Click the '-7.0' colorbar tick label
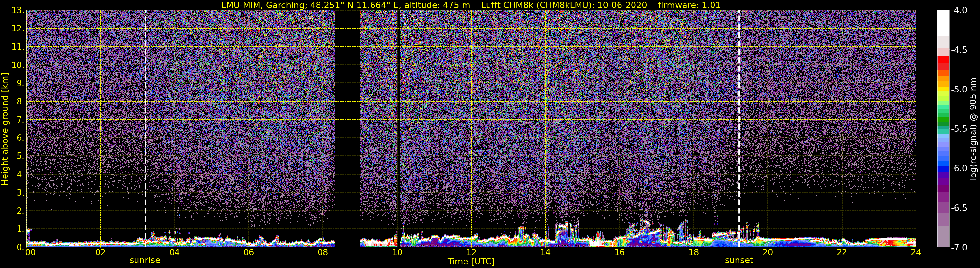The height and width of the screenshot is (268, 980). coord(959,248)
